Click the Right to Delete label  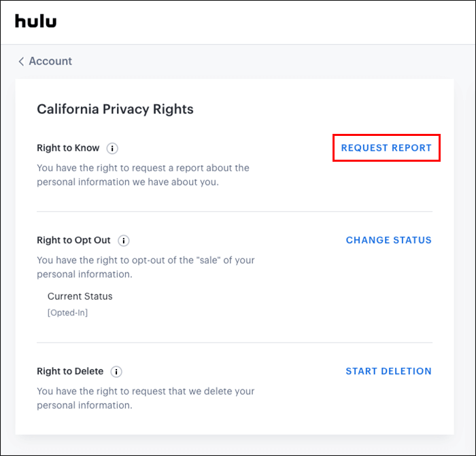(70, 372)
